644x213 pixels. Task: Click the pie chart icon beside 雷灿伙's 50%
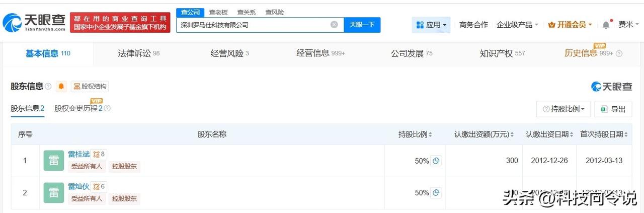click(x=436, y=193)
